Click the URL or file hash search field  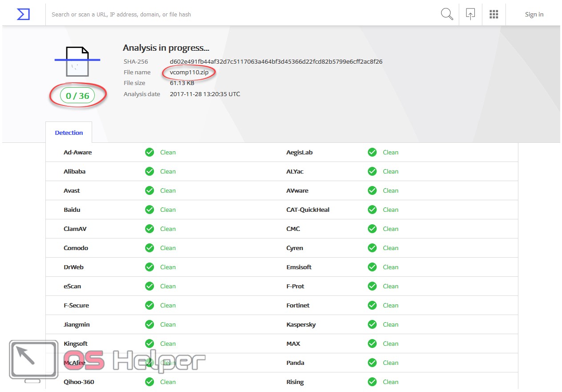240,14
